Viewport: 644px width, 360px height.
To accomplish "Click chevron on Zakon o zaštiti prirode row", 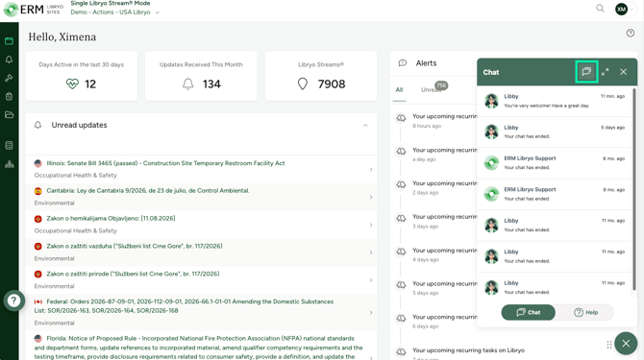I will [371, 280].
